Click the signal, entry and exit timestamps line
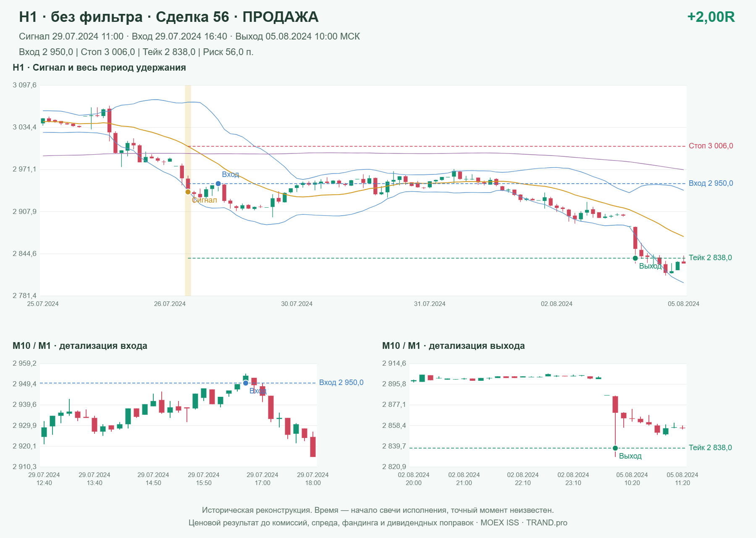The image size is (756, 538). point(189,37)
